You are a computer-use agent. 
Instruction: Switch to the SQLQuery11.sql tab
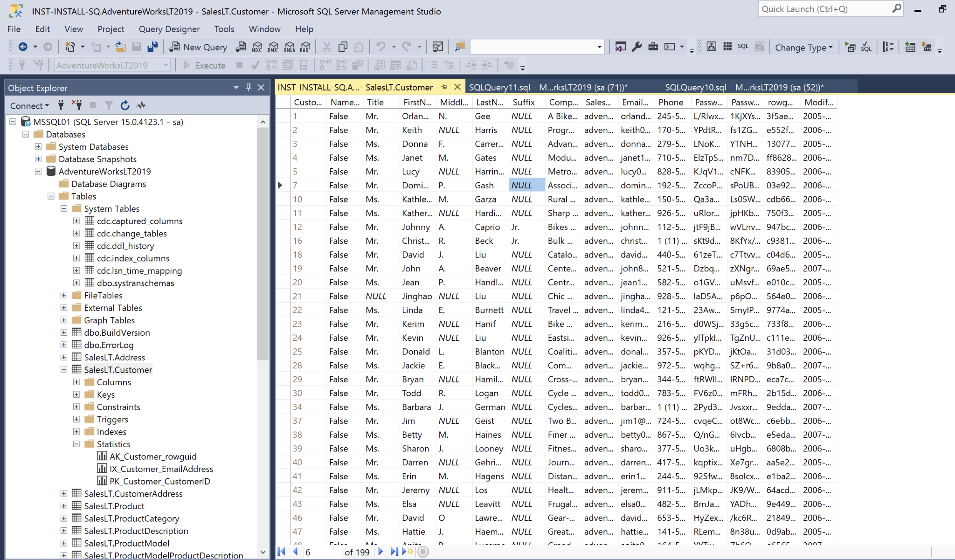[x=548, y=87]
